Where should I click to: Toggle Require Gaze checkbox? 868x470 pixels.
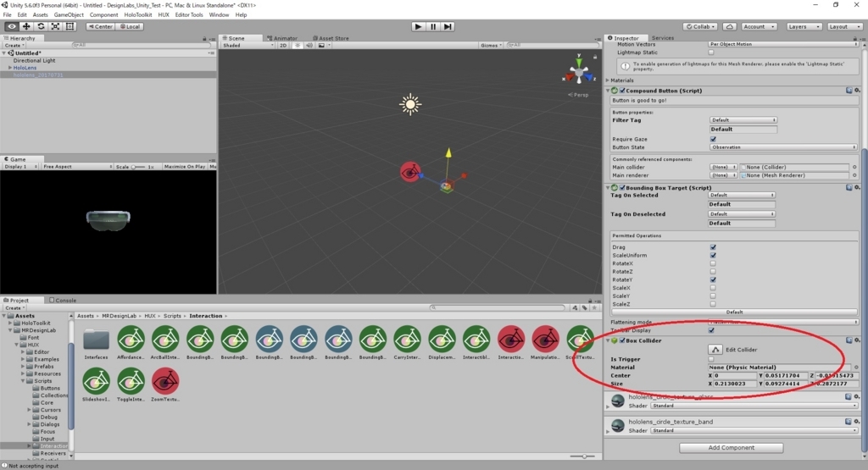click(713, 140)
